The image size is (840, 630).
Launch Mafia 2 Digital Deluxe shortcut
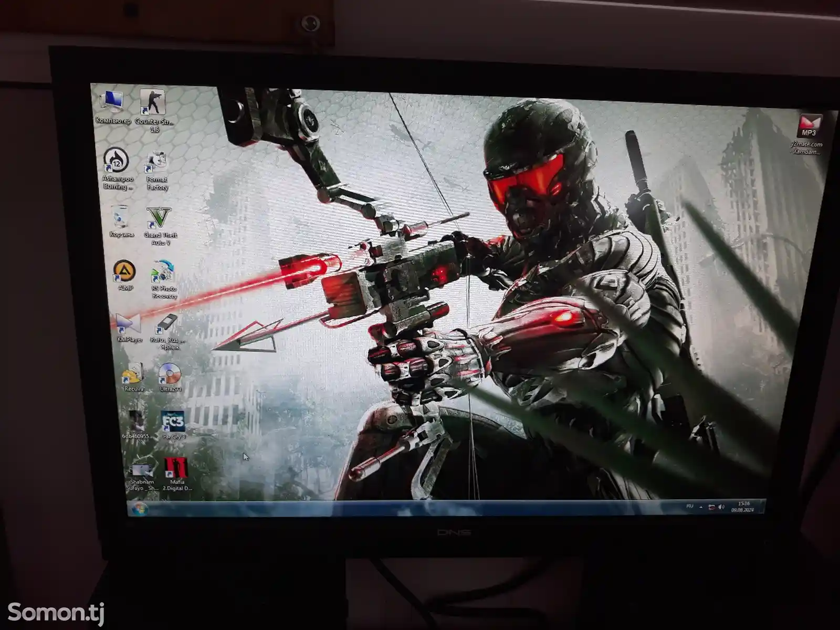[x=176, y=475]
